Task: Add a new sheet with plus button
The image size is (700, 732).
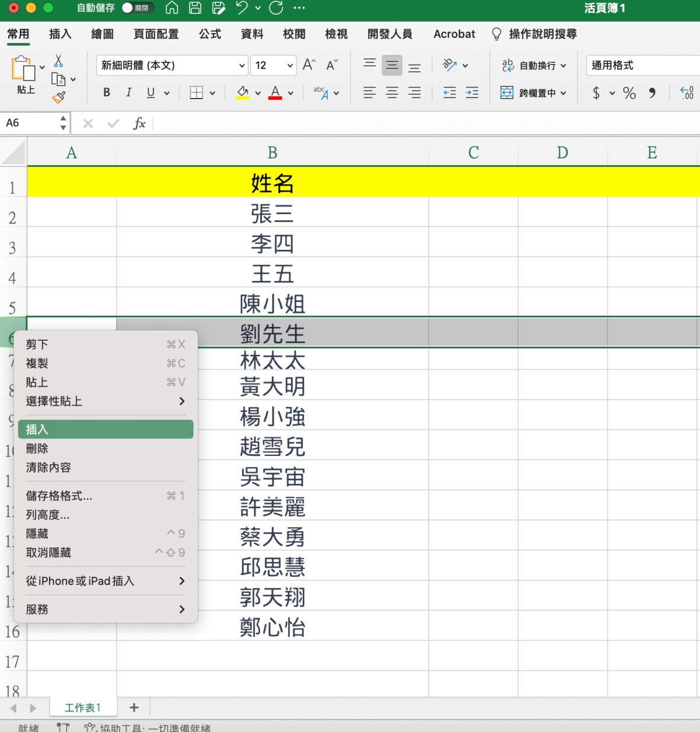Action: pyautogui.click(x=134, y=707)
